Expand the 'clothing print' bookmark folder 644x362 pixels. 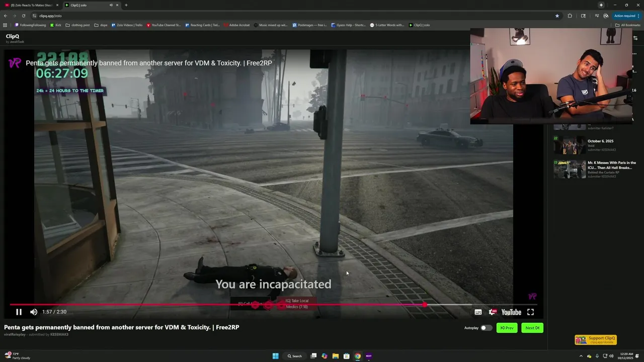(78, 25)
